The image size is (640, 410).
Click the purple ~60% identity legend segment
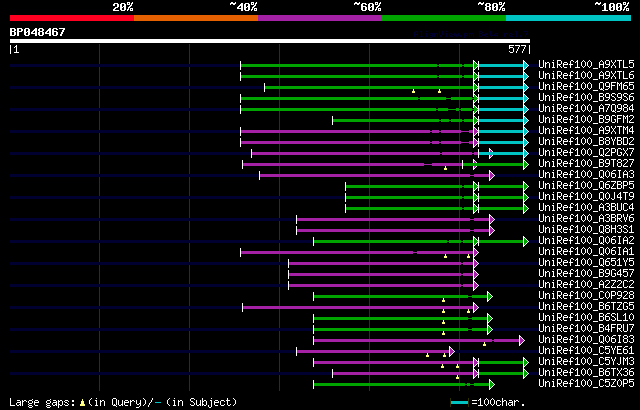point(320,18)
